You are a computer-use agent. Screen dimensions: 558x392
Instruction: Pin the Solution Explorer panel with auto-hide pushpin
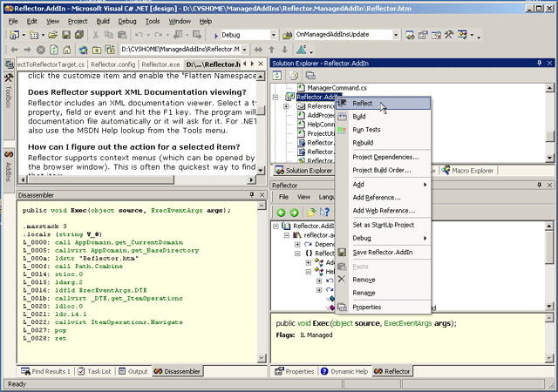coord(539,63)
